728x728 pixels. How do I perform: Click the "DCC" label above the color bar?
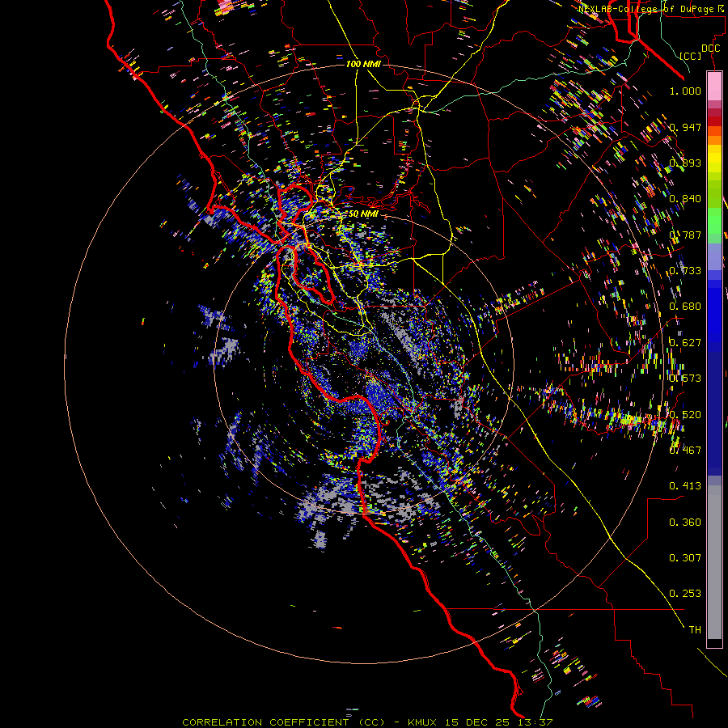(711, 49)
